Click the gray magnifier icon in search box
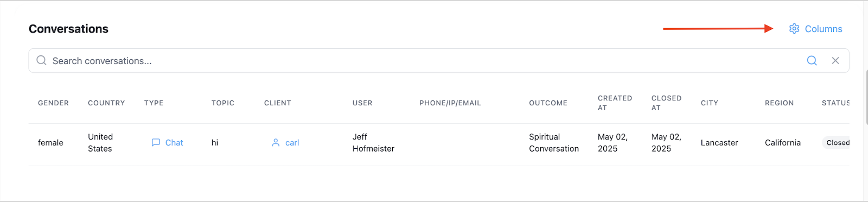This screenshot has height=202, width=868. pyautogui.click(x=41, y=60)
